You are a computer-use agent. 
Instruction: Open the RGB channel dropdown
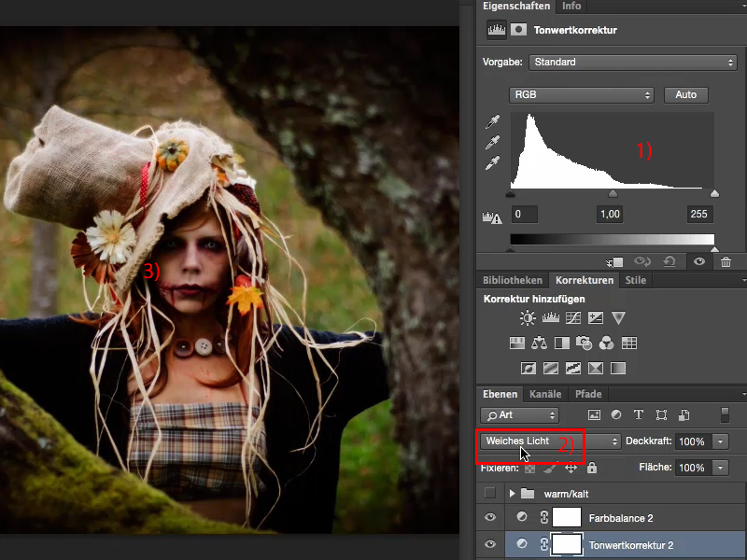[581, 95]
